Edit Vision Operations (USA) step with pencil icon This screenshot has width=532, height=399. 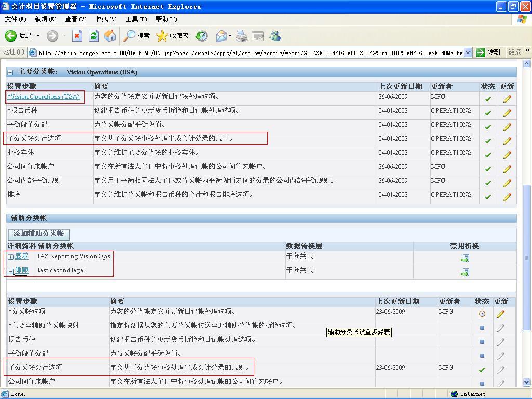pos(507,99)
